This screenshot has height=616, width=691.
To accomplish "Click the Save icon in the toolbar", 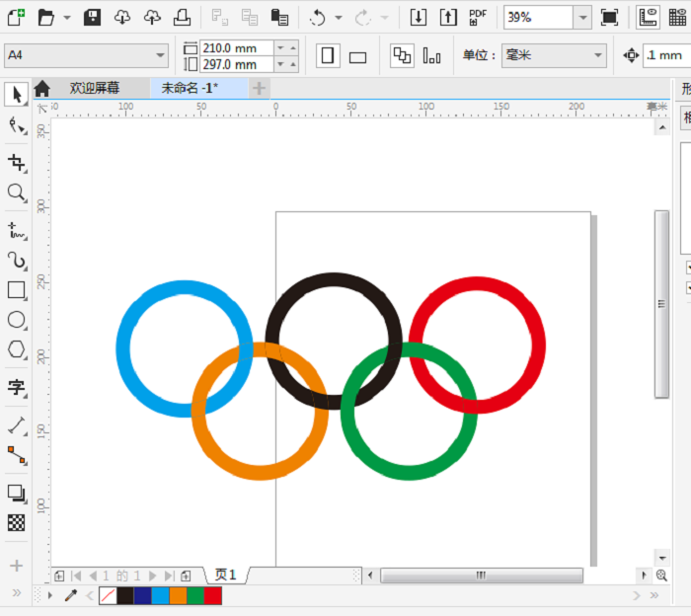I will tap(92, 18).
